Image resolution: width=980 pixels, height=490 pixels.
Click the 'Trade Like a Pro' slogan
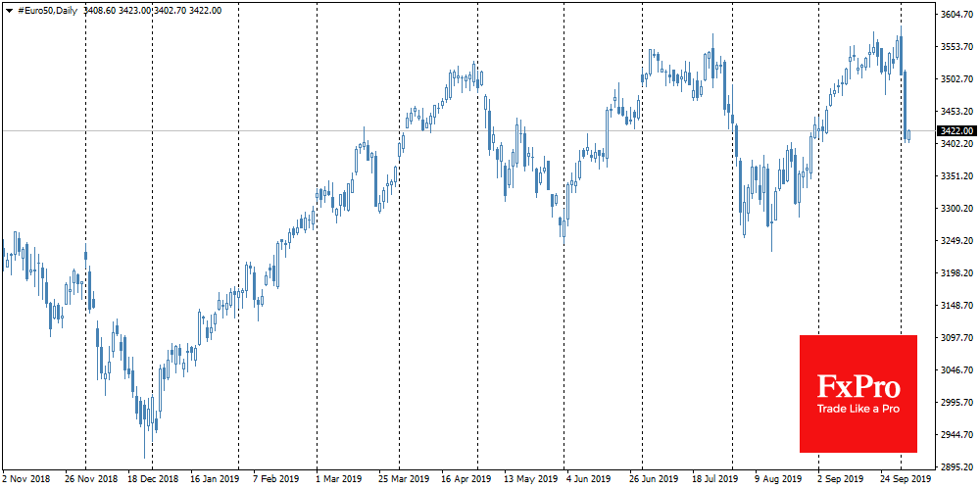[x=857, y=409]
